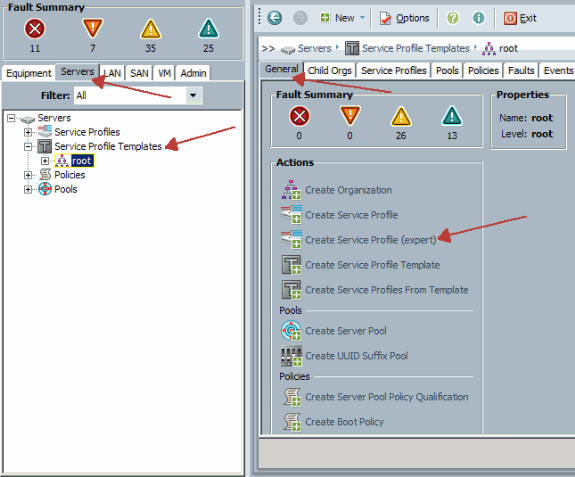Click the Exit button
This screenshot has width=575, height=477.
[520, 18]
